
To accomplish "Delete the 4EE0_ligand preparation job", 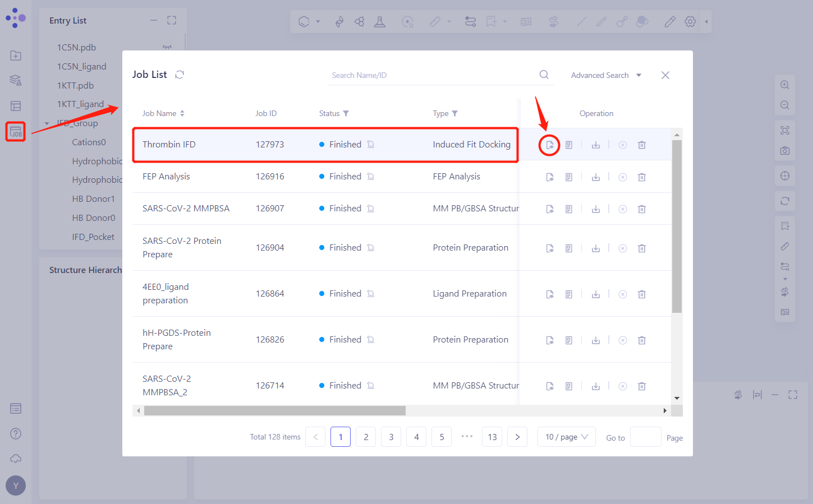I will click(x=642, y=294).
